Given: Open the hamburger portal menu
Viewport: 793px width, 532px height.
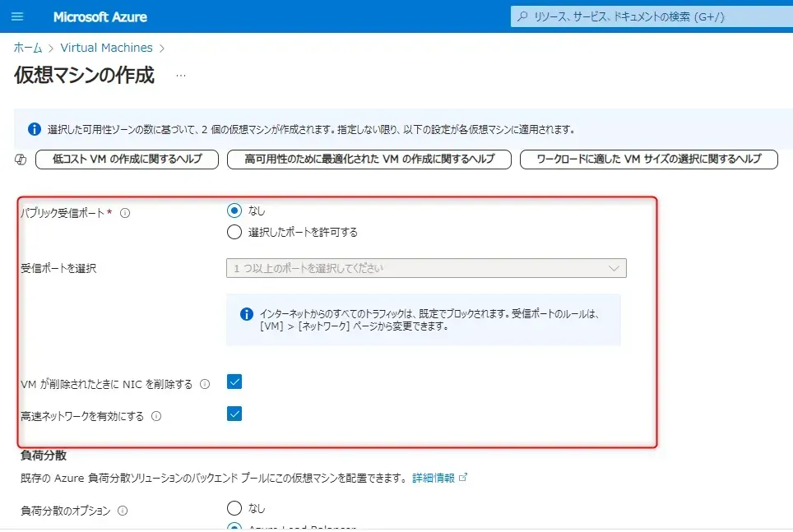Looking at the screenshot, I should pos(18,16).
